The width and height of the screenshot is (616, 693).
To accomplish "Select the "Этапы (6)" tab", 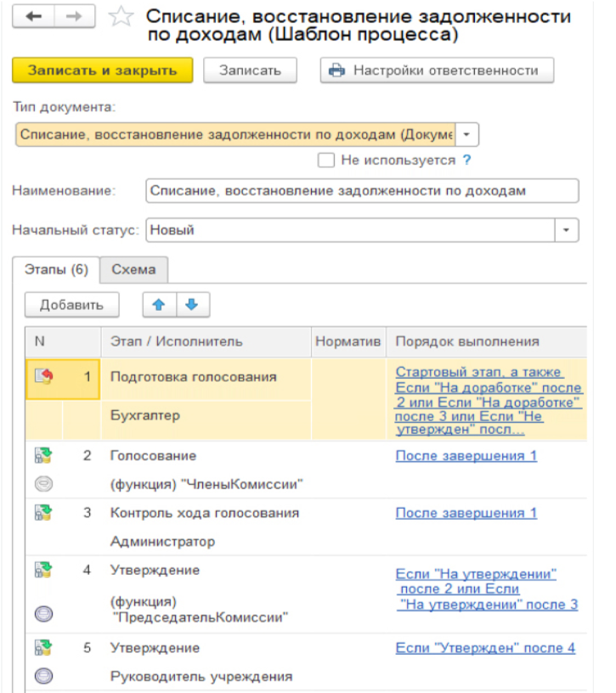I will (x=55, y=269).
